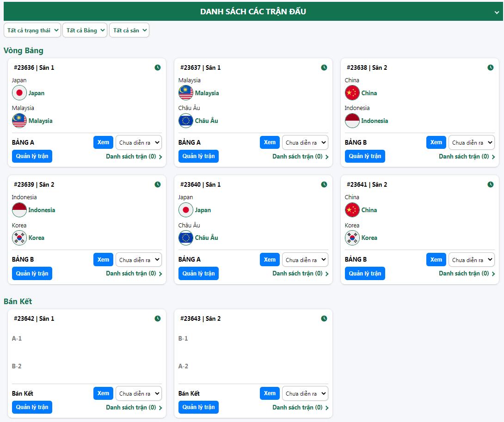
Task: Open the 'Tất cả trạng thái' filter dropdown
Action: click(32, 30)
